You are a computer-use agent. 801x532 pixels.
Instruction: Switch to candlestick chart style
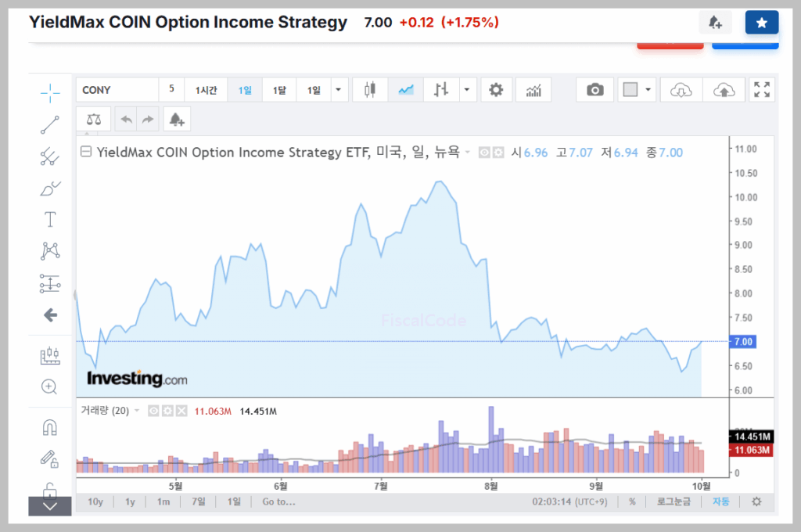370,90
